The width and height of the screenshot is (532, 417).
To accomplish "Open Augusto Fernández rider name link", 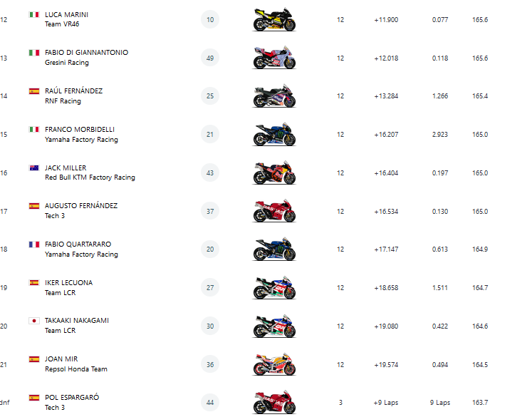I will click(80, 206).
